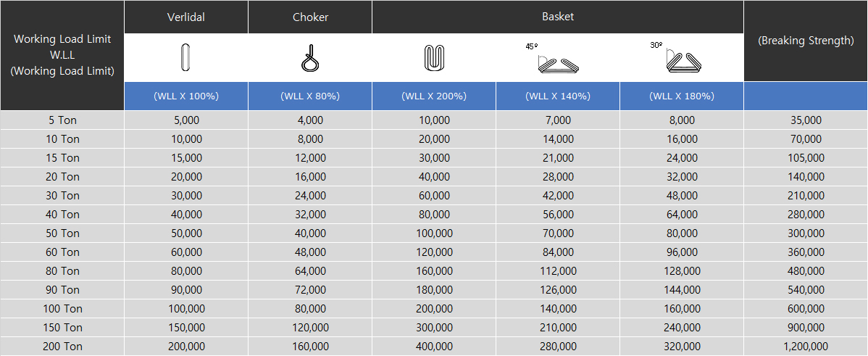Click the WLL X 140% cell
Image resolution: width=868 pixels, height=356 pixels.
coord(558,96)
